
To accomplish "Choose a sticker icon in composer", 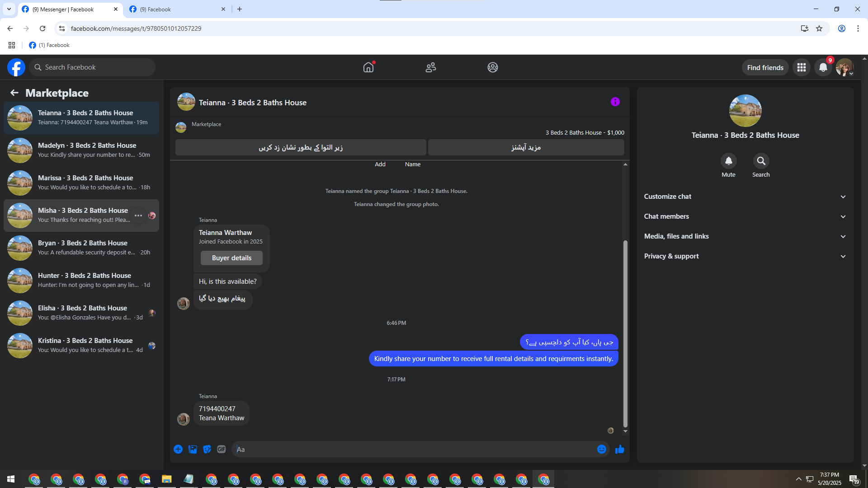I will coord(207,449).
